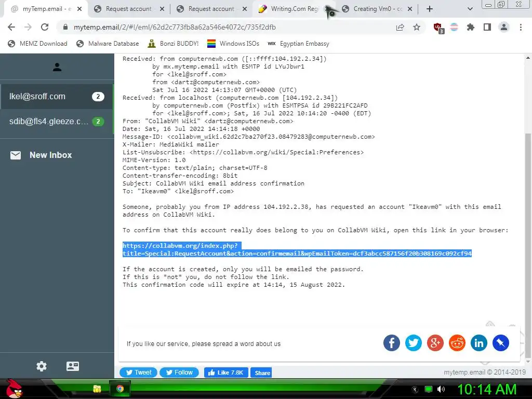The height and width of the screenshot is (399, 532).
Task: Click the address bar URL
Action: (175, 27)
